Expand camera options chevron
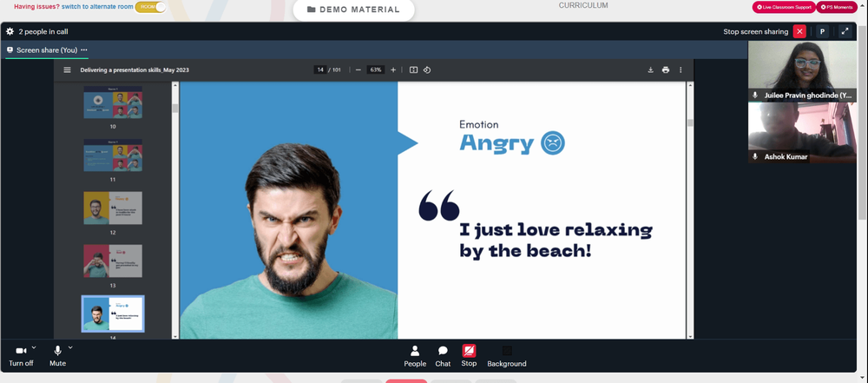 coord(34,347)
